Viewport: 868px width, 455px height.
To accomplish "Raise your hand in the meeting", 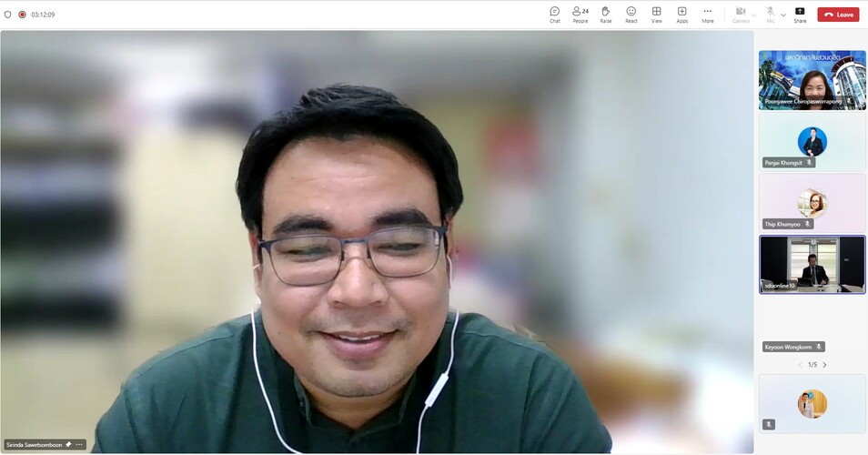I will point(605,14).
